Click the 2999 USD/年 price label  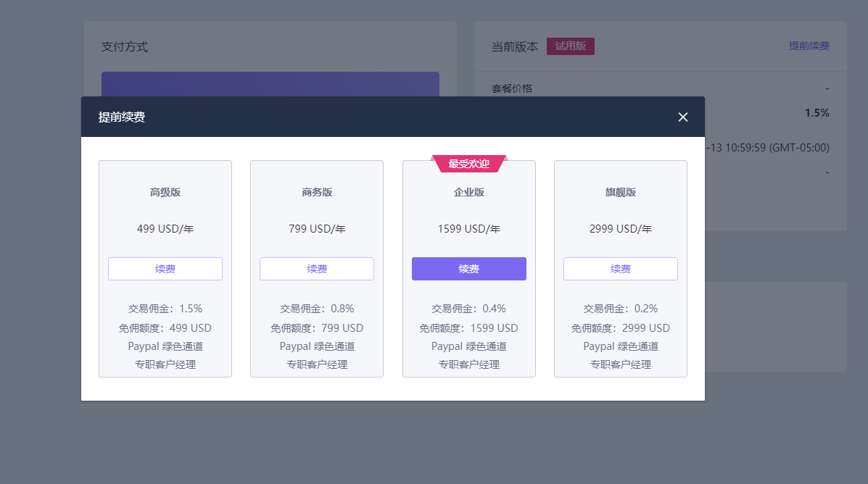click(x=621, y=229)
